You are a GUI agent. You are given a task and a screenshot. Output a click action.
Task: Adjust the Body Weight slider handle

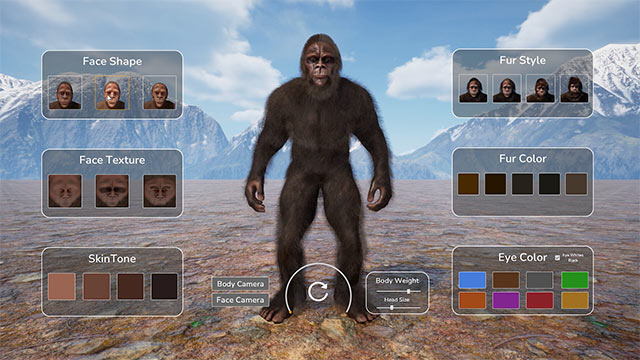coord(408,291)
